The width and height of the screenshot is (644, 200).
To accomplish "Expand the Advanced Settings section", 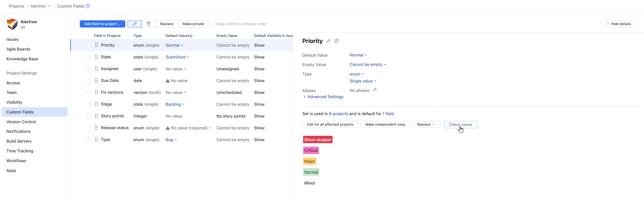I will pos(325,97).
